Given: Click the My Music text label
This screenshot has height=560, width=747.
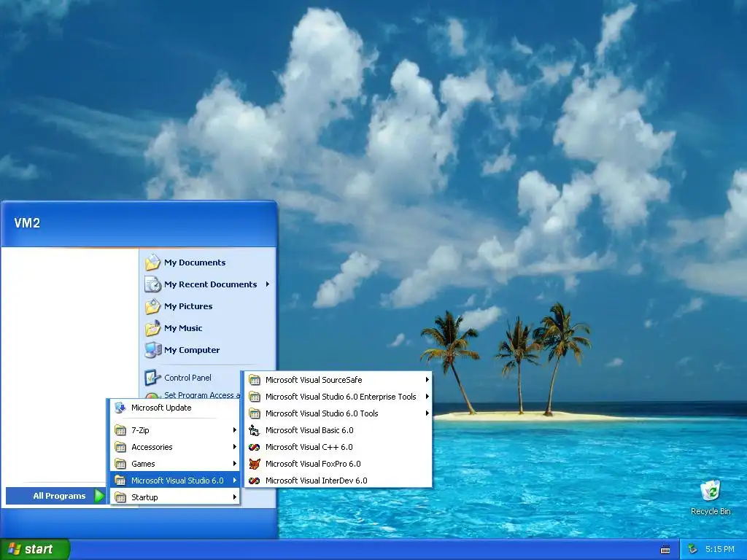Looking at the screenshot, I should 183,328.
